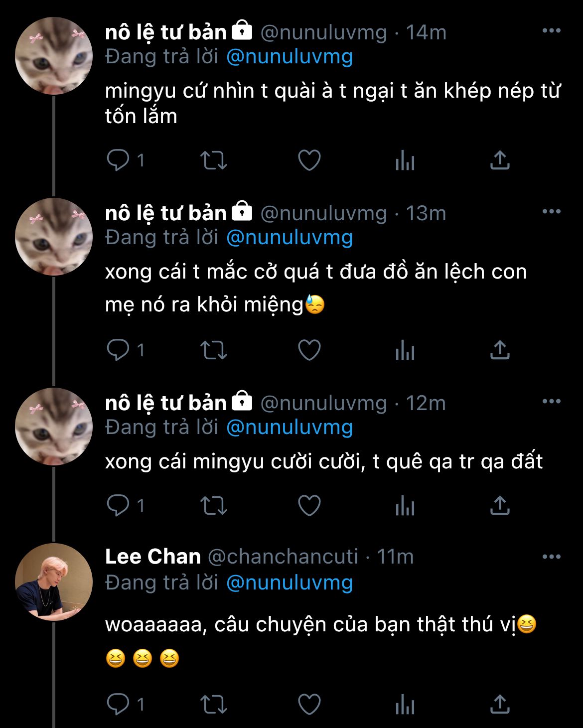The height and width of the screenshot is (728, 583).
Task: Click the @chanchancuti handle
Action: click(x=283, y=557)
